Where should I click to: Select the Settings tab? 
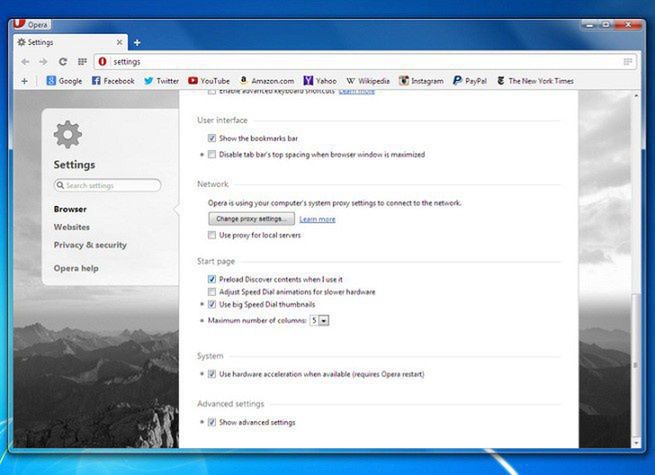pos(70,43)
